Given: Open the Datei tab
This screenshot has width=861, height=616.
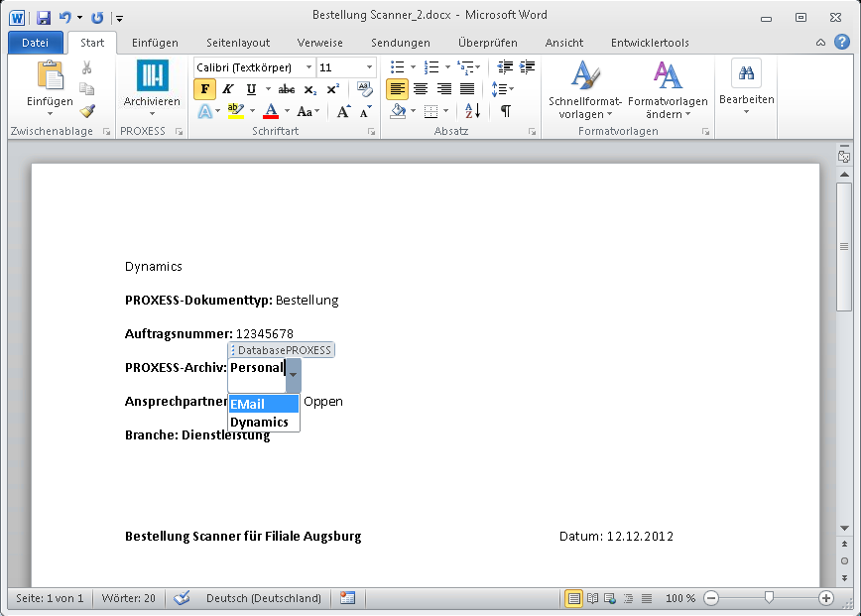Looking at the screenshot, I should click(x=35, y=43).
